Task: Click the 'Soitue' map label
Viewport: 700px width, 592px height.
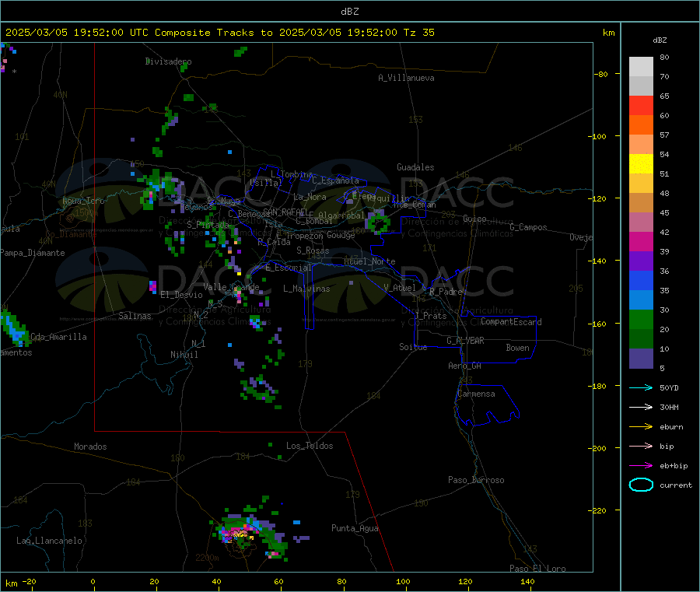Action: [x=413, y=347]
